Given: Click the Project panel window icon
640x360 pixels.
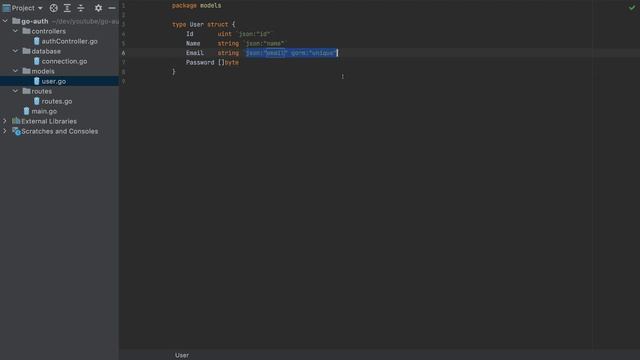Looking at the screenshot, I should (6, 8).
